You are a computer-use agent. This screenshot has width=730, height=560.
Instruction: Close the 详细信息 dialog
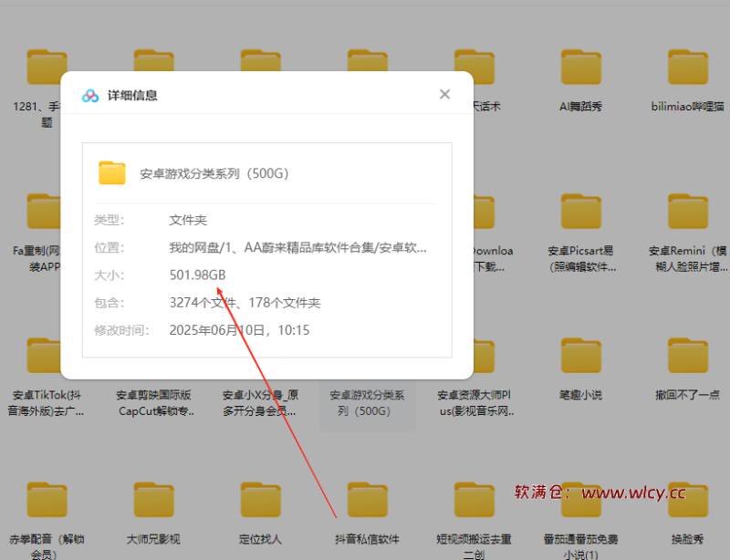pyautogui.click(x=444, y=94)
